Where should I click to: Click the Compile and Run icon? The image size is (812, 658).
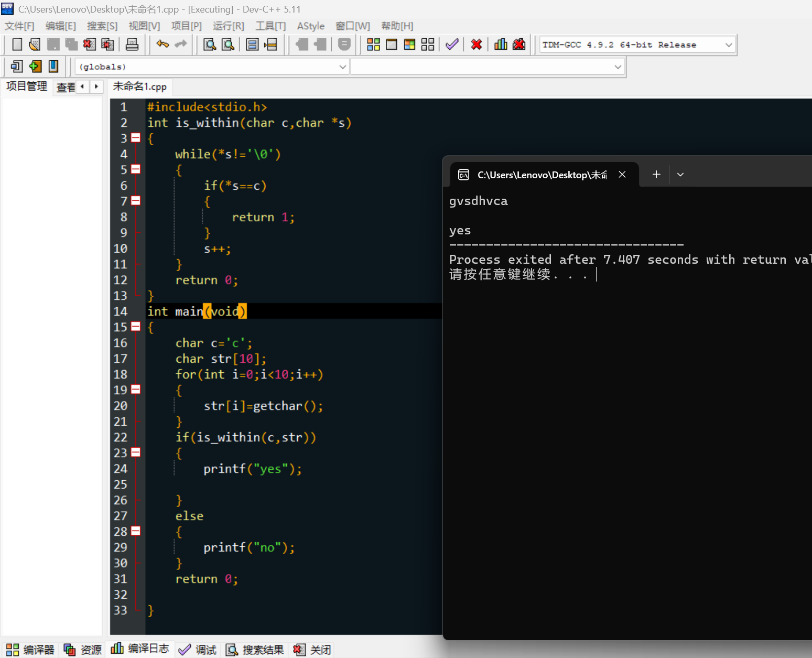pos(410,45)
